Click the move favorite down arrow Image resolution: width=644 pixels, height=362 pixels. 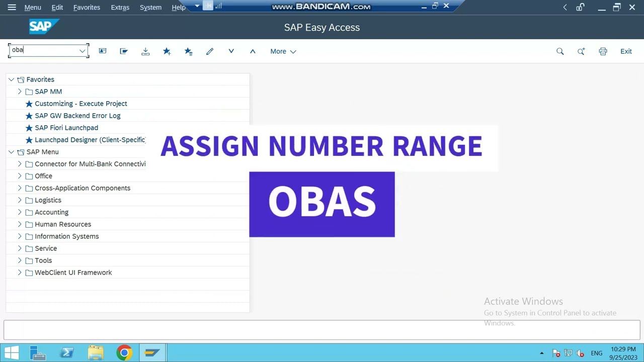[231, 51]
